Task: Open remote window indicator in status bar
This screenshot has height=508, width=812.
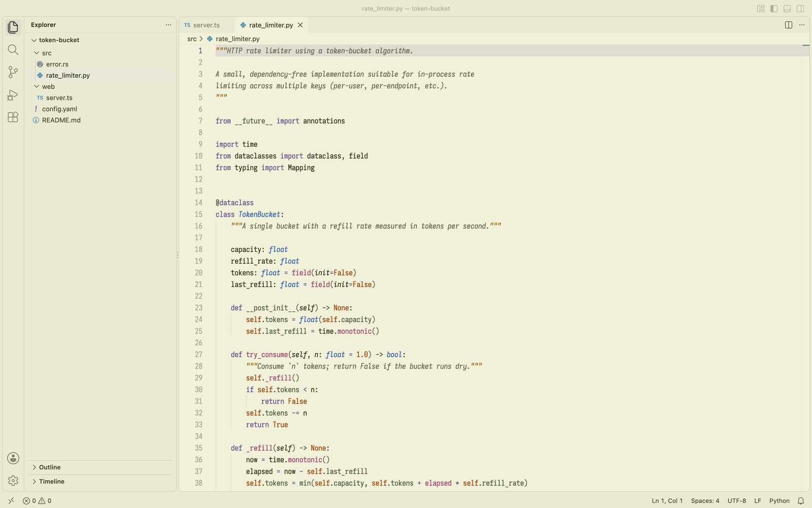Action: [x=11, y=501]
